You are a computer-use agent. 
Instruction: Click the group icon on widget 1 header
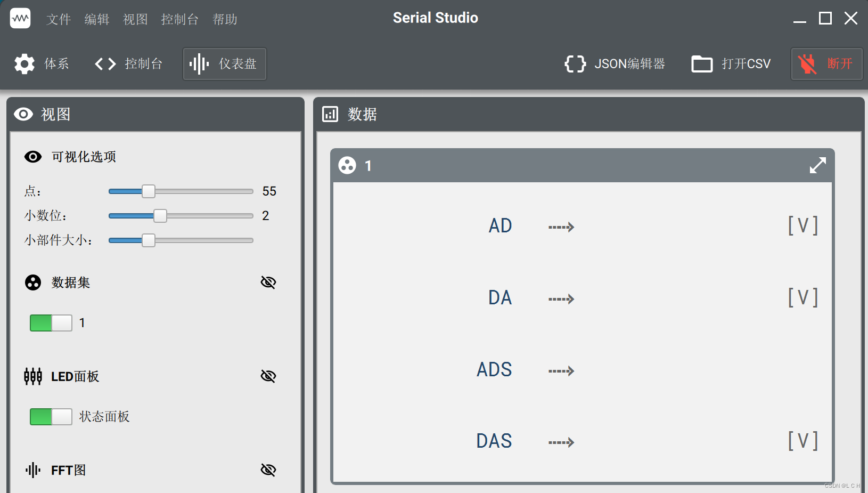coord(347,166)
